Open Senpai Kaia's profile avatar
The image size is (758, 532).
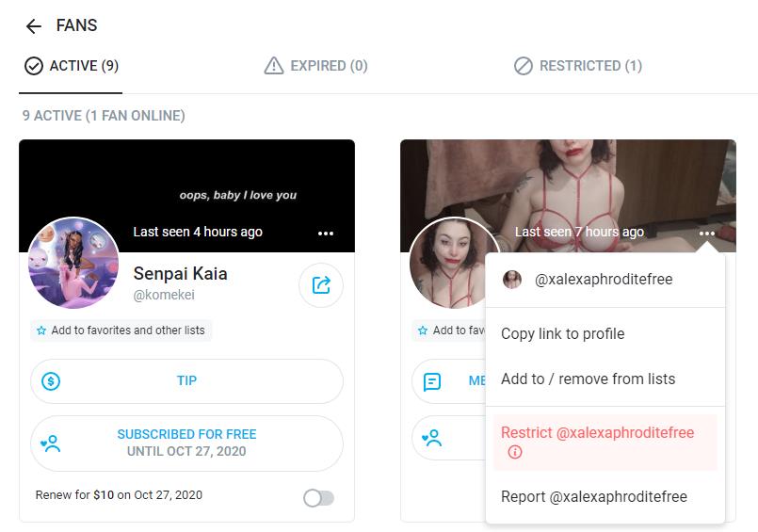73,263
